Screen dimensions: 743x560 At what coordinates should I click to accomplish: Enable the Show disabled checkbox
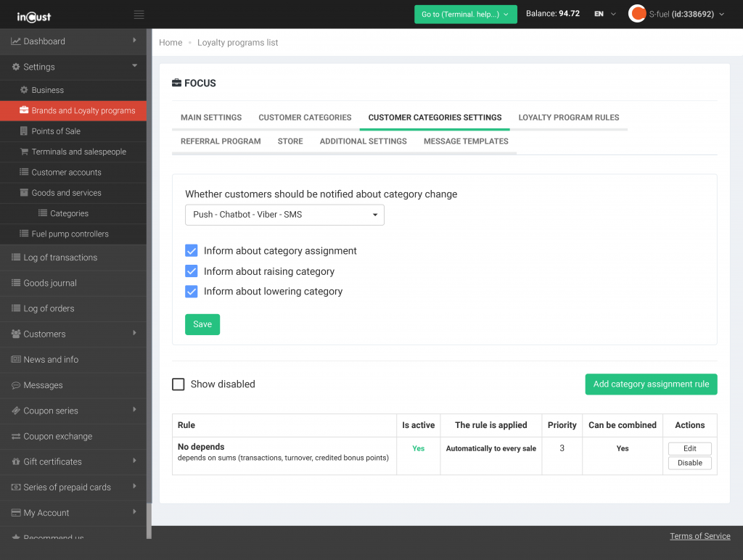[178, 384]
